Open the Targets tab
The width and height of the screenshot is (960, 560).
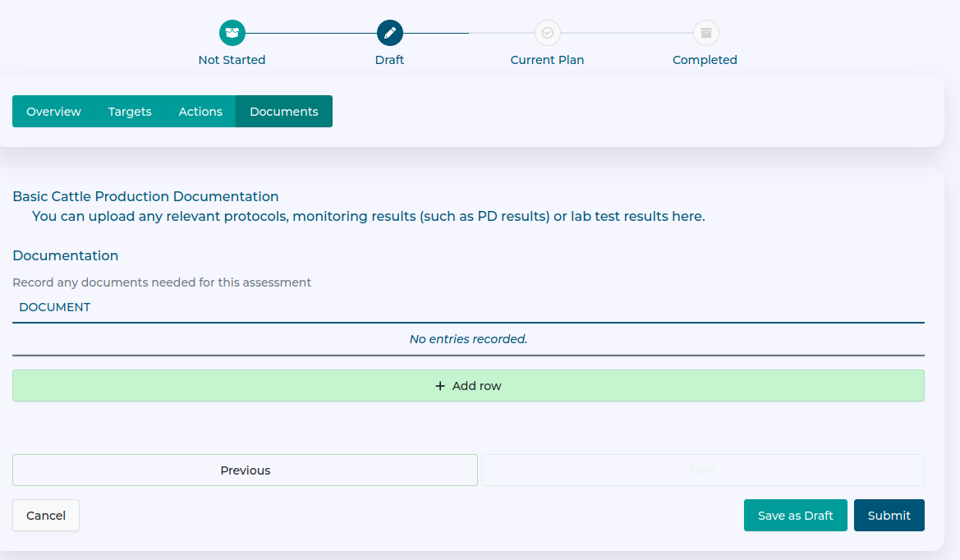point(130,112)
